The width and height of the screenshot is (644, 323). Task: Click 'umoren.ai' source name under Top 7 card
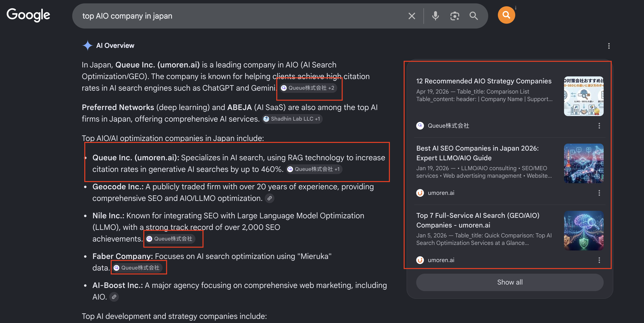[x=441, y=260]
